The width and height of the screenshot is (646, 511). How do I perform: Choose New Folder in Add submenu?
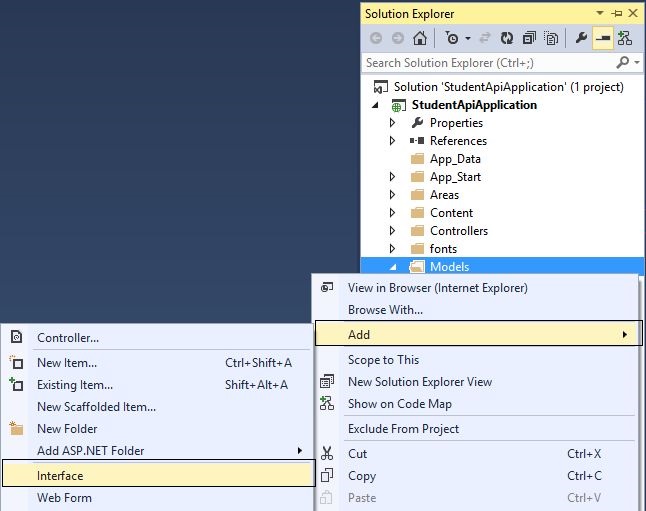click(157, 429)
